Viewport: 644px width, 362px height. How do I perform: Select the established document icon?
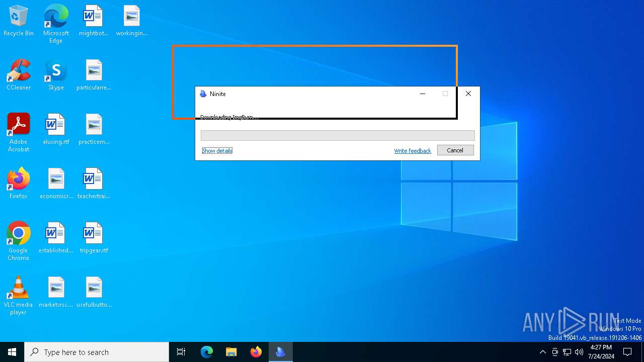pos(56,238)
